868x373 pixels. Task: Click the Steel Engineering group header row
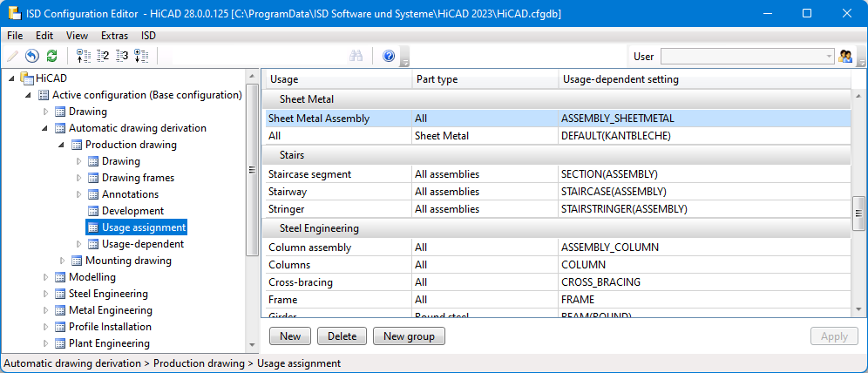tap(556, 228)
